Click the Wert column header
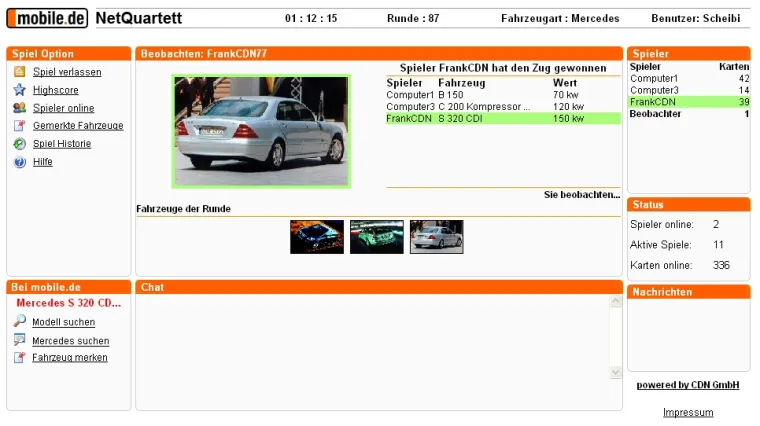The image size is (760, 426). pyautogui.click(x=565, y=83)
